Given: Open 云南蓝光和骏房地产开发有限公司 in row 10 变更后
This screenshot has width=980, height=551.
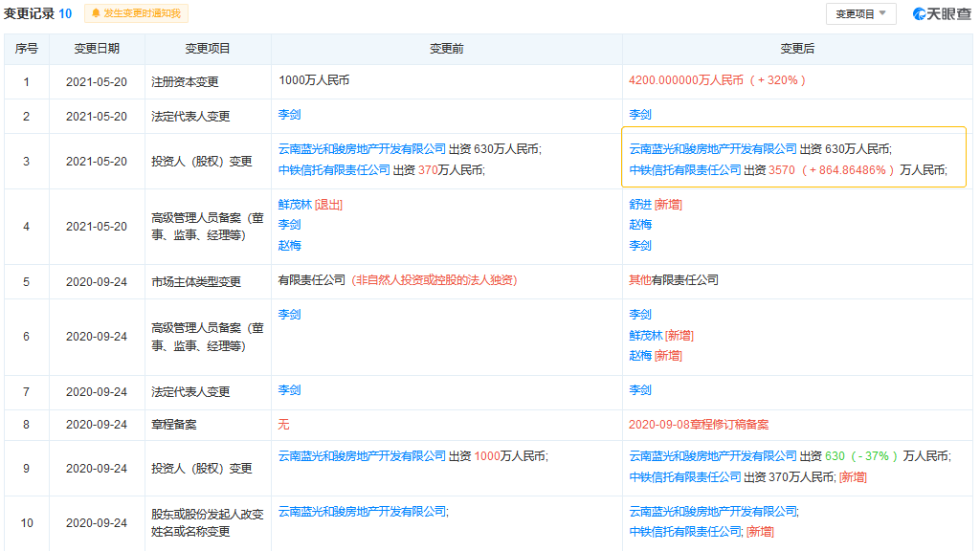Looking at the screenshot, I should [x=712, y=512].
